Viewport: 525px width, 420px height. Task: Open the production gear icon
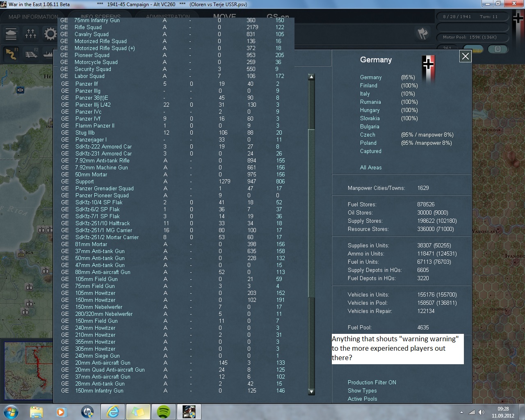[50, 33]
